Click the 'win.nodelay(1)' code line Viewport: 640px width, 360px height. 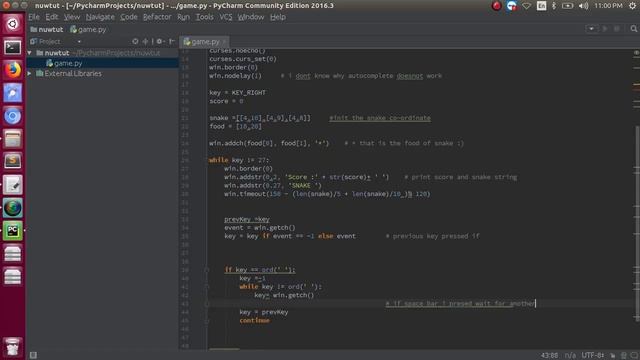coord(235,76)
